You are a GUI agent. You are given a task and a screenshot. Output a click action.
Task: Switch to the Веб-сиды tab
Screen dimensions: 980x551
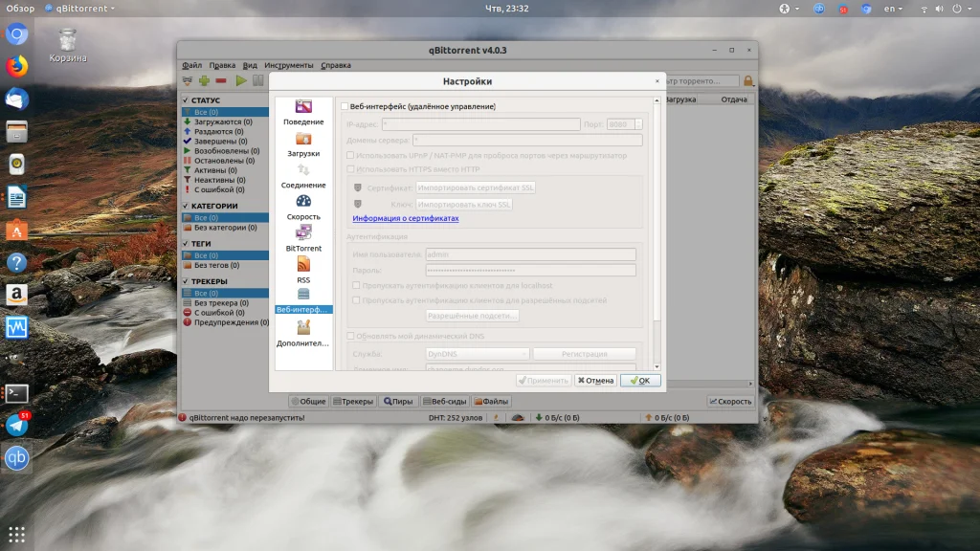tap(444, 401)
